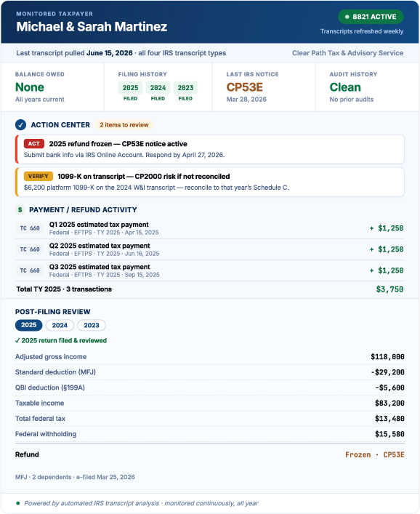
Task: Click '2025 return filed & reviewed' status
Action: pos(61,340)
